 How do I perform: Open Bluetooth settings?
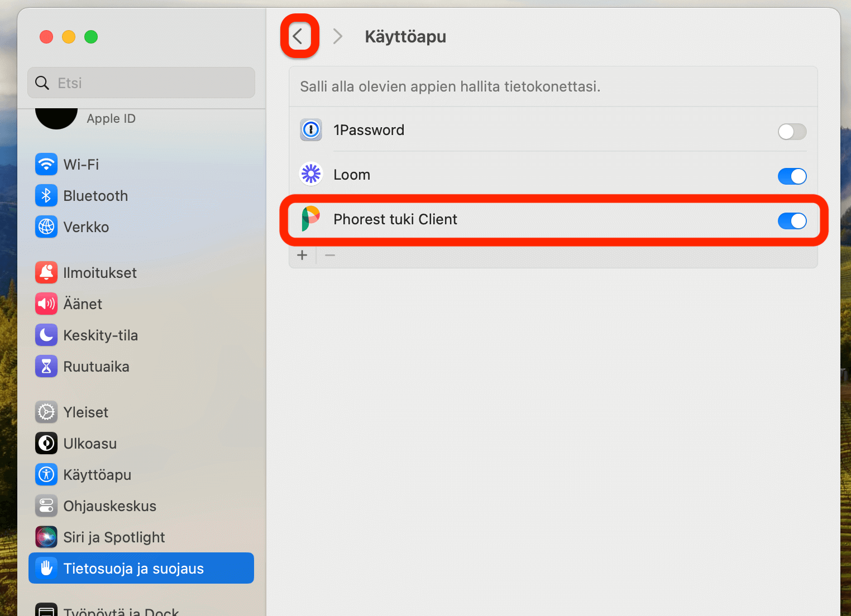point(95,196)
